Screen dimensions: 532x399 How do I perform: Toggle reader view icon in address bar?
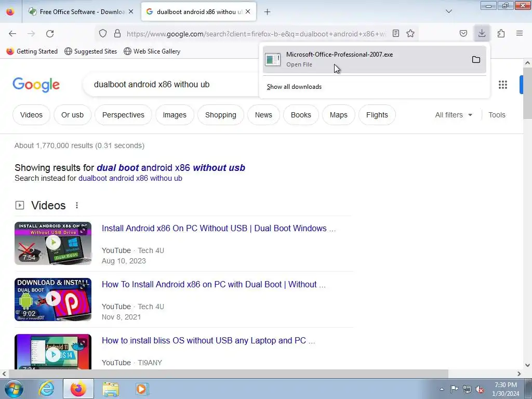pyautogui.click(x=395, y=34)
